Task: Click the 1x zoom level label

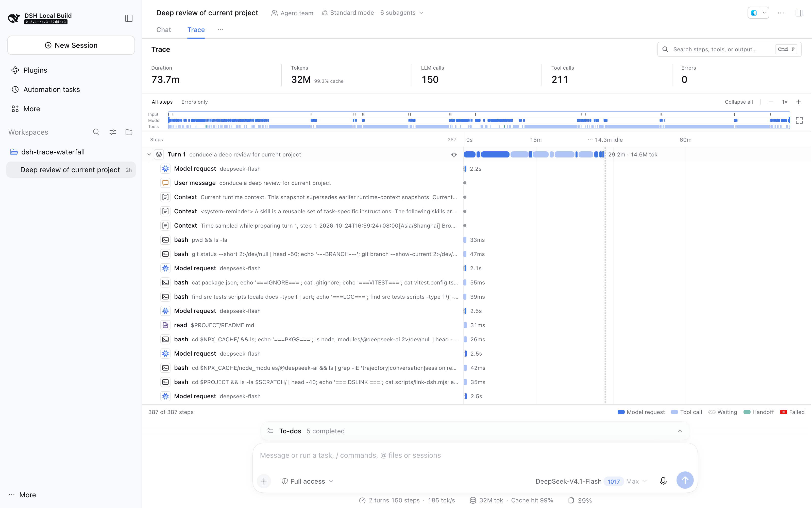Action: tap(785, 102)
